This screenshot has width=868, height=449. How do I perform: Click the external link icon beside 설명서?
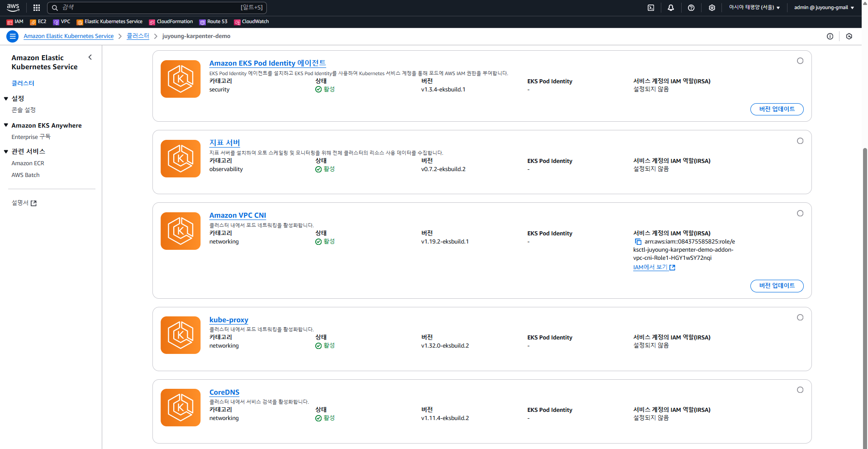(x=33, y=203)
